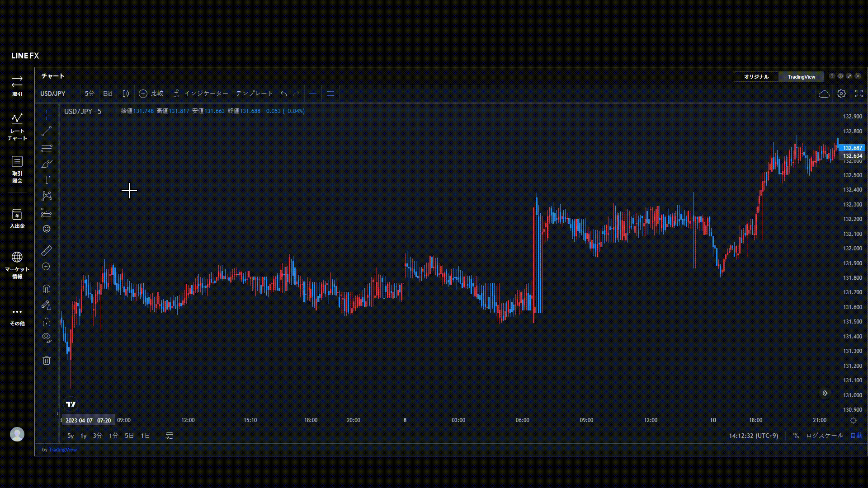Open the 5分 timeframe dropdown

[90, 94]
